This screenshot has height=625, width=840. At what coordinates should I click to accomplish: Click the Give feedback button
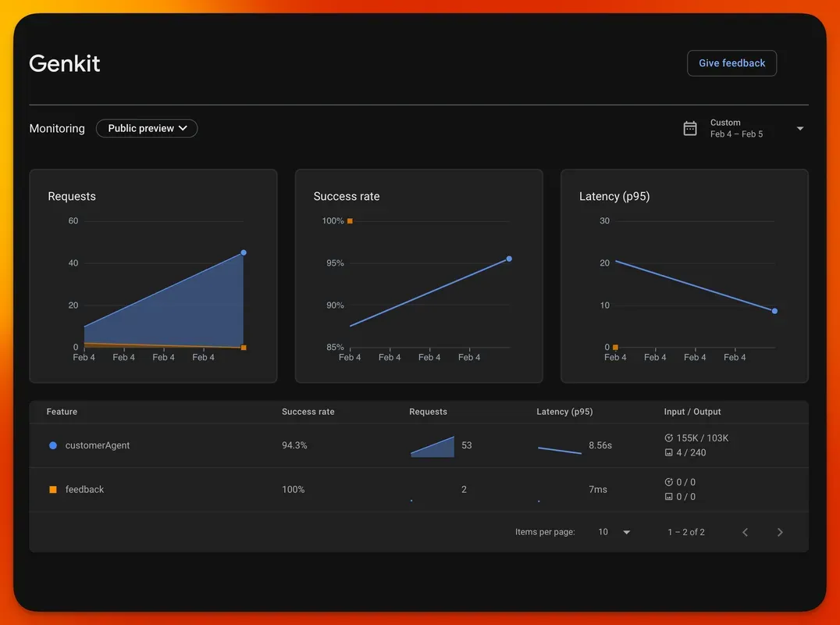coord(731,63)
